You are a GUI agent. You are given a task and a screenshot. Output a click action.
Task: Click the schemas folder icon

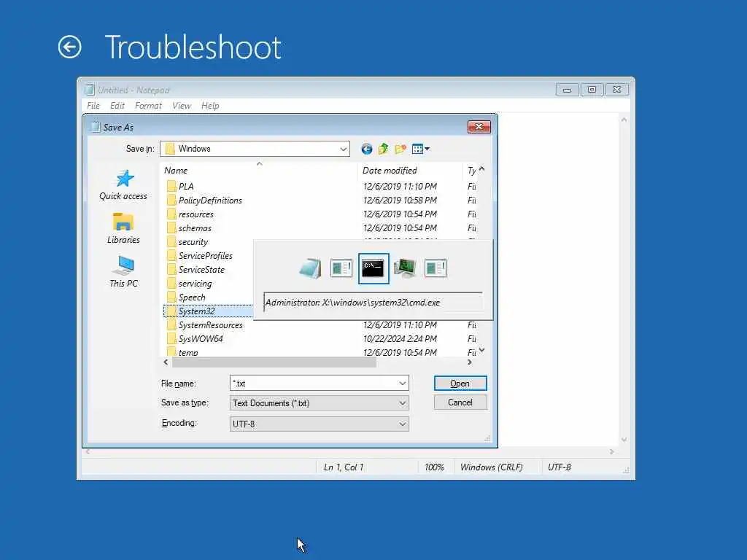click(x=171, y=227)
